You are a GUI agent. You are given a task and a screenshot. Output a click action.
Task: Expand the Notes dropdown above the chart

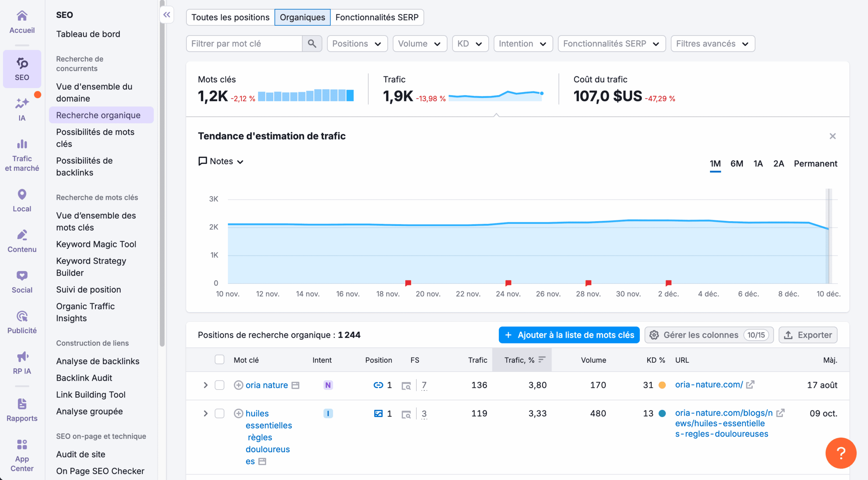click(x=220, y=161)
